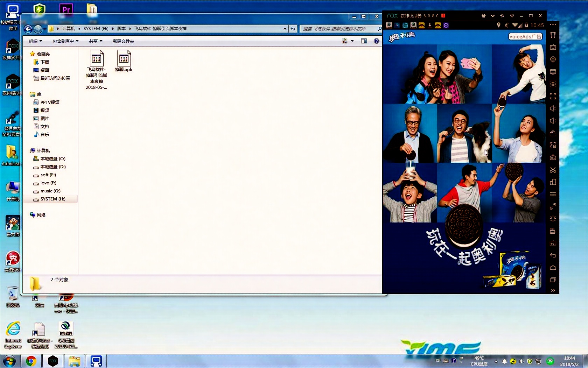Click the Nox volume up icon

click(553, 108)
